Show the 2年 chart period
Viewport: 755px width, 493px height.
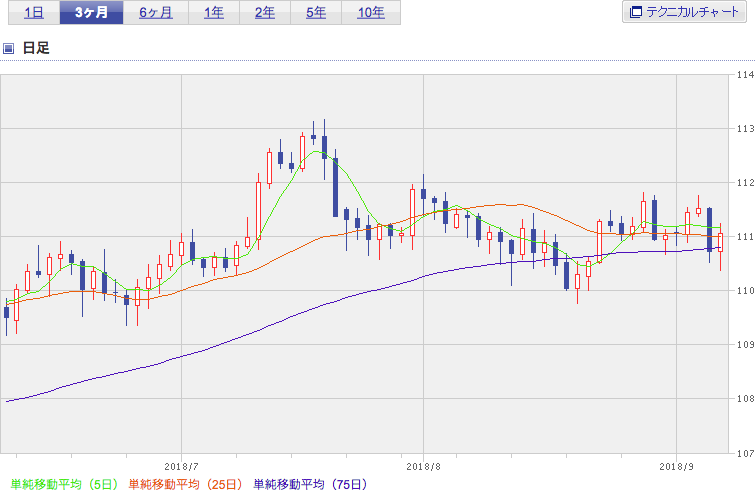point(265,12)
